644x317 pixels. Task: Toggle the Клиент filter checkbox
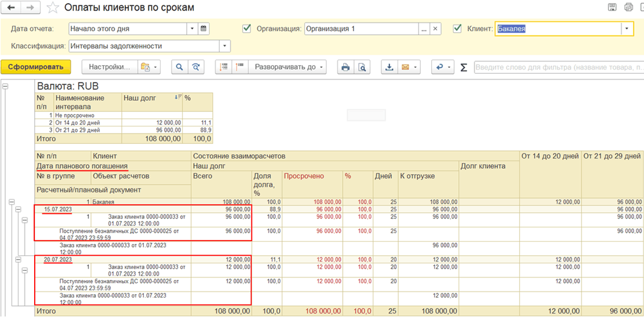[x=457, y=29]
